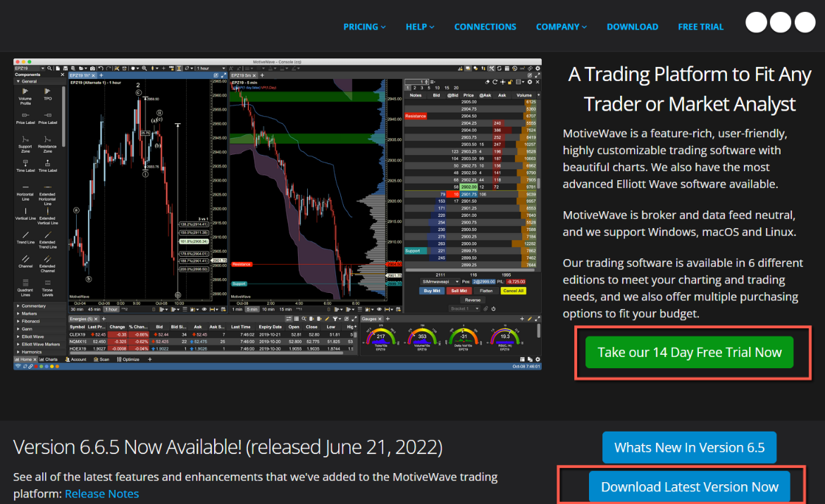The image size is (825, 504).
Task: Click the pencil edit icon in Gauges panel
Action: pos(530,318)
